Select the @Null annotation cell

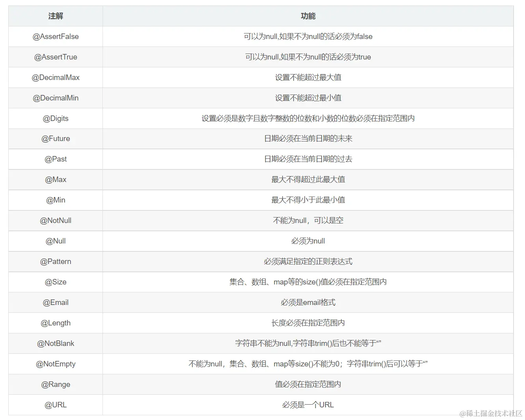pos(56,241)
